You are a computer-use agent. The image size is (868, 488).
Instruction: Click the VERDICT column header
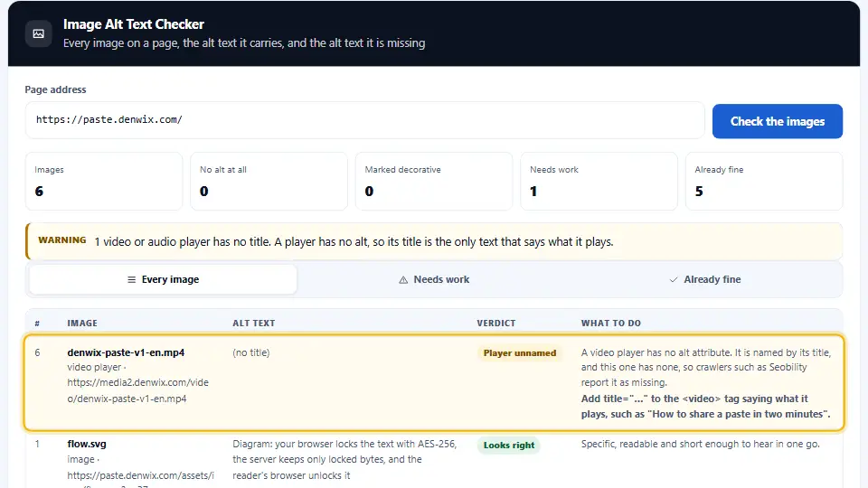click(x=496, y=324)
